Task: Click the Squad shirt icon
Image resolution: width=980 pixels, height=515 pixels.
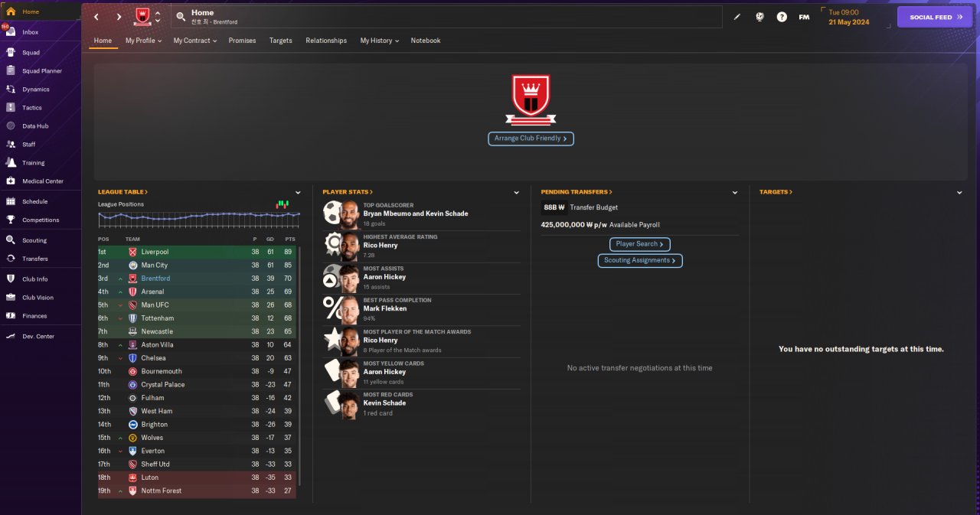Action: click(11, 53)
